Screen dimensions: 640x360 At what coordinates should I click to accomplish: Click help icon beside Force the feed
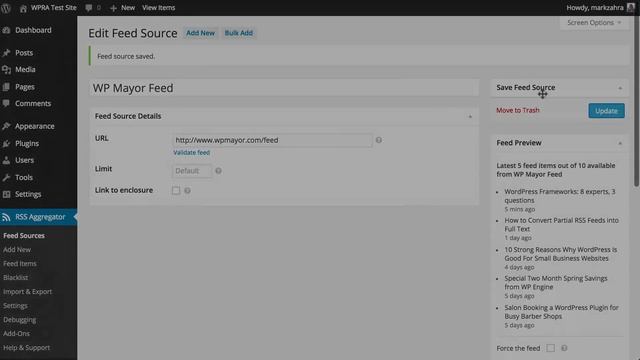(564, 348)
